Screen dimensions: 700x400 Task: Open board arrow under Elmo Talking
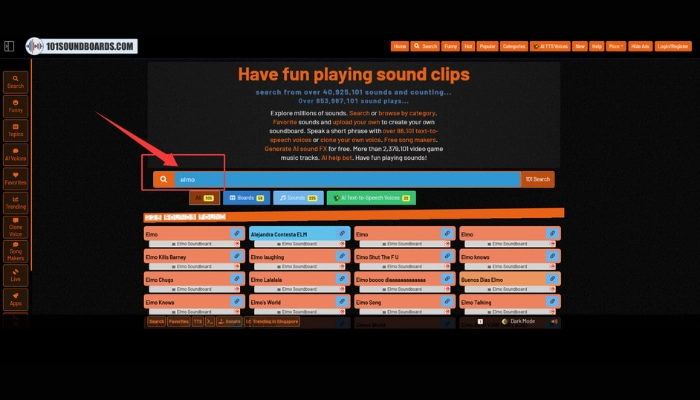(x=553, y=312)
